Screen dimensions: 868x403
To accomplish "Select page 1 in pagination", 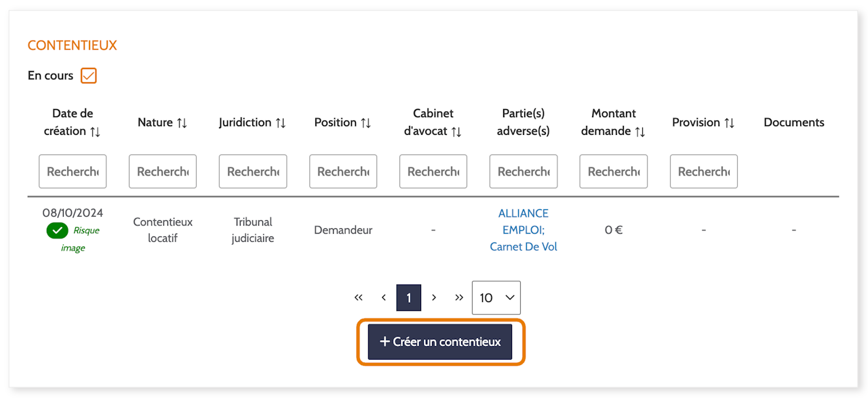I will 409,298.
